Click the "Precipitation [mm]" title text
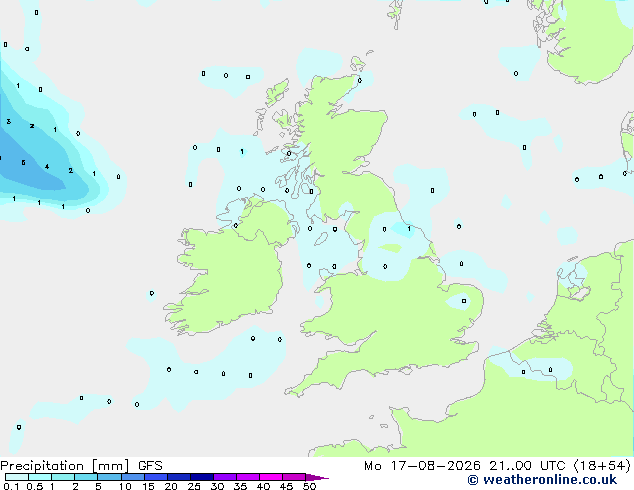634x490 pixels. (x=65, y=466)
